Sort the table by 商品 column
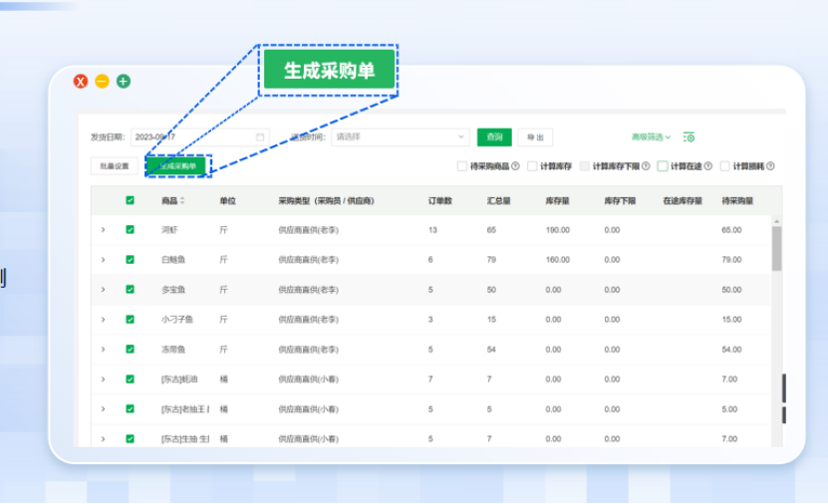The width and height of the screenshot is (828, 504). [x=182, y=201]
